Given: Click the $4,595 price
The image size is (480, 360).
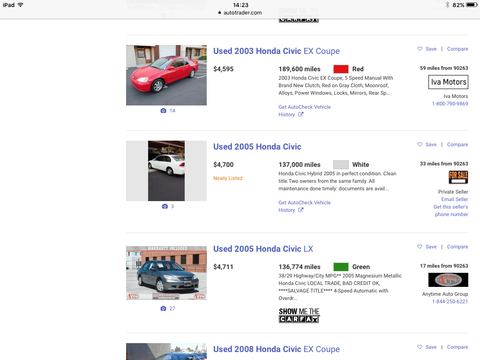Looking at the screenshot, I should pyautogui.click(x=223, y=69).
